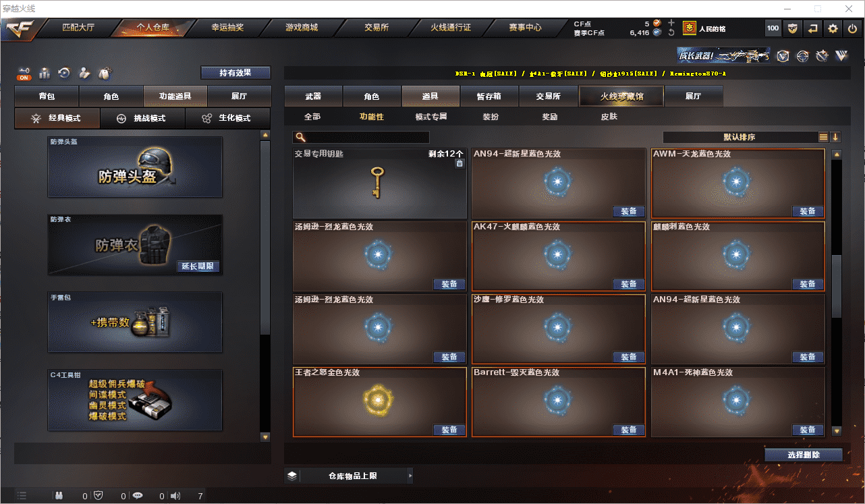Click the plus icon to recharge CF点
The height and width of the screenshot is (504, 865).
click(671, 23)
